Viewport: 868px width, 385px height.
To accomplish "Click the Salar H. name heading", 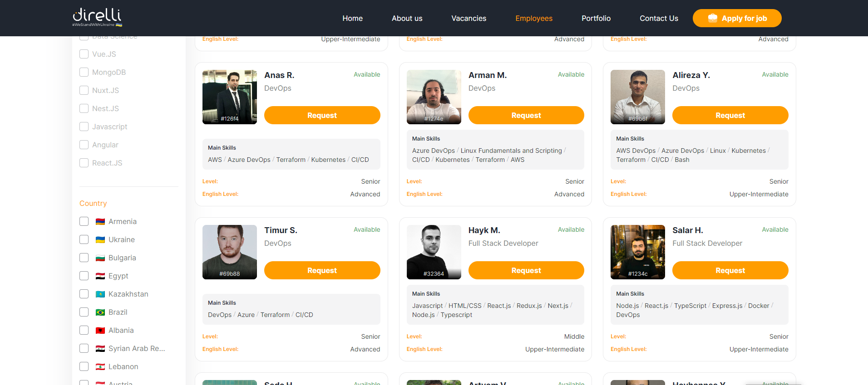I will tap(687, 230).
